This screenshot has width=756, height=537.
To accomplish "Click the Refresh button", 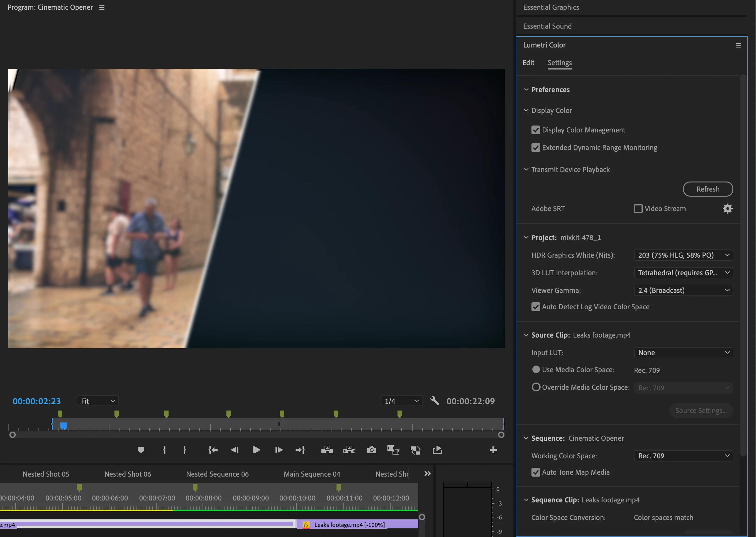I will click(x=708, y=189).
